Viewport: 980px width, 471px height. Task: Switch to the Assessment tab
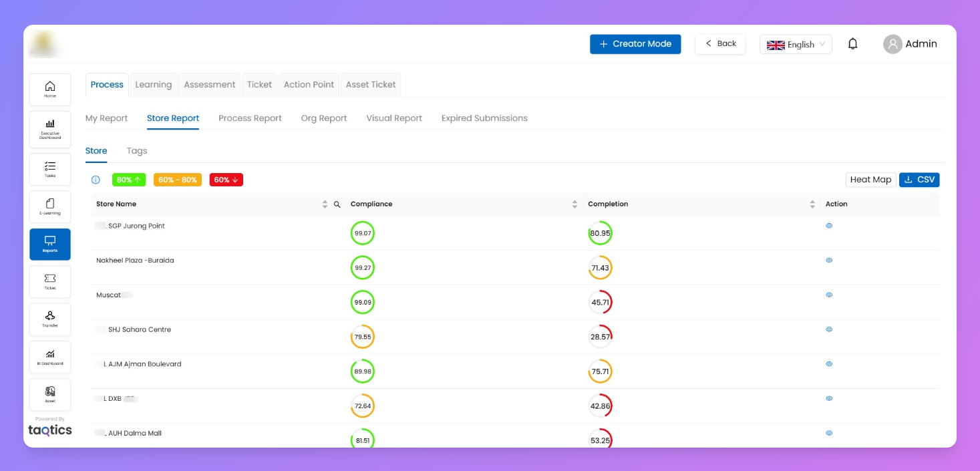point(209,85)
